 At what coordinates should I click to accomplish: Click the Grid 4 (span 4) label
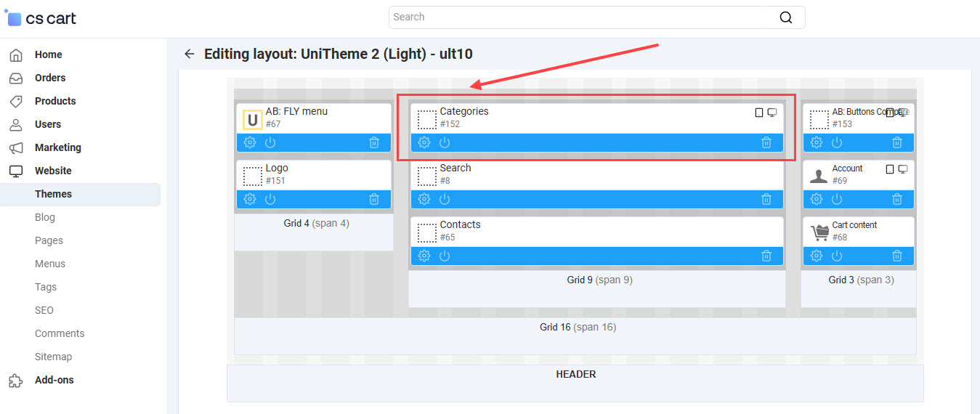[316, 223]
